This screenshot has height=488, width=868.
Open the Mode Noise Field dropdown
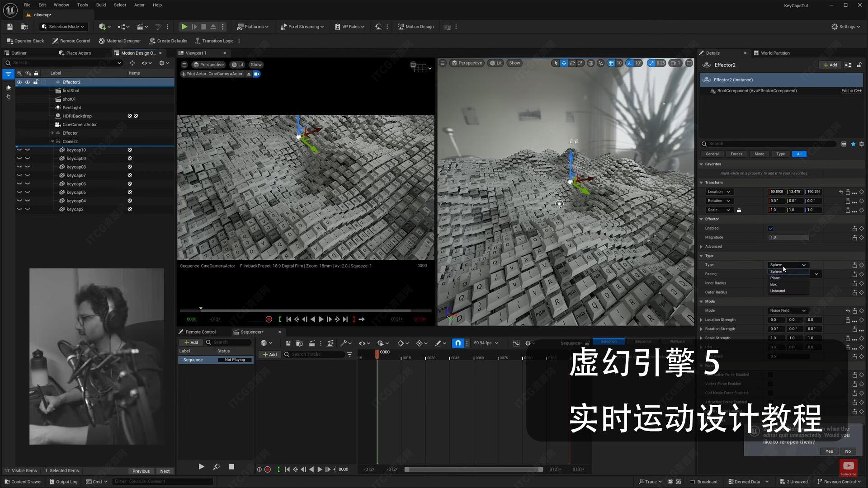coord(788,310)
